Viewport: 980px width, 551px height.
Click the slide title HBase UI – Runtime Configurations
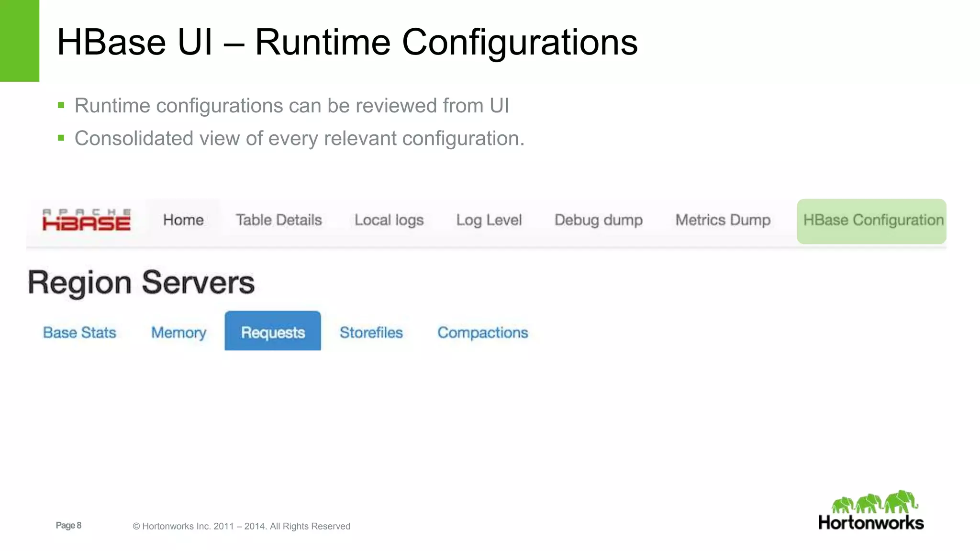coord(347,43)
